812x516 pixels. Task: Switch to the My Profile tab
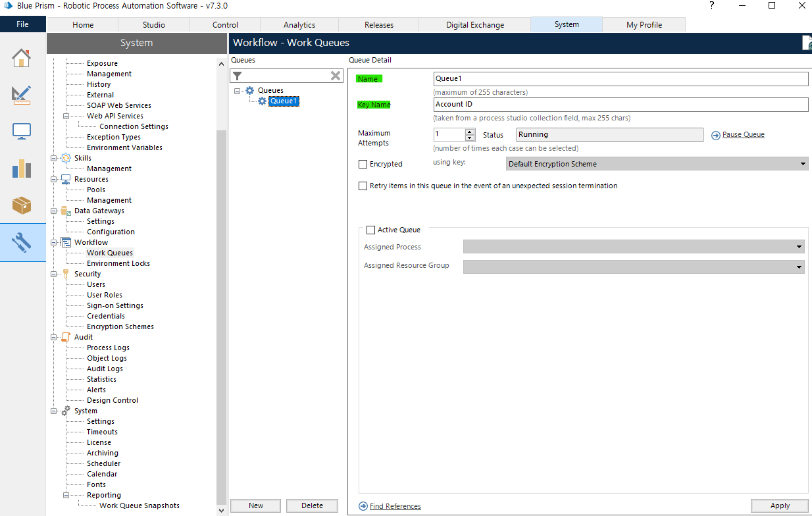pos(644,25)
